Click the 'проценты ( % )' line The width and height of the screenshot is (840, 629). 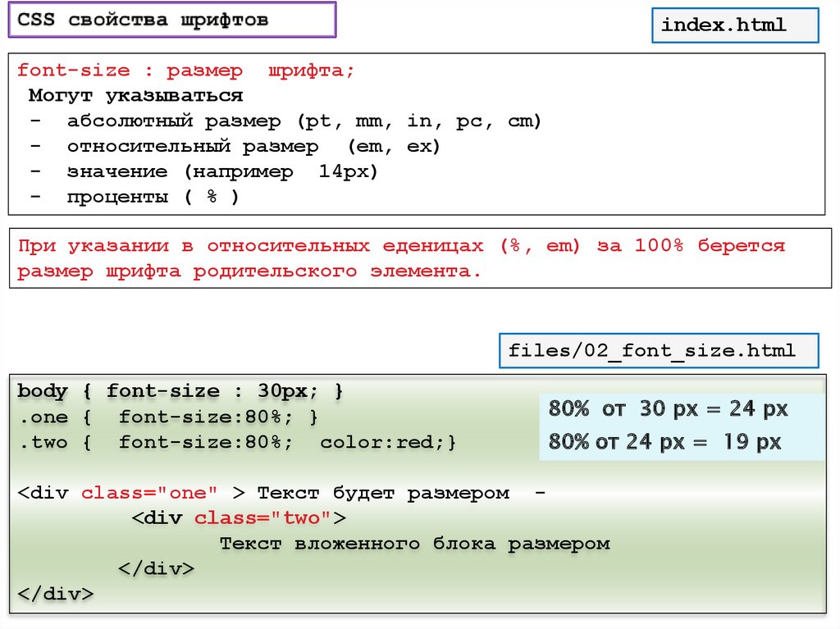pyautogui.click(x=153, y=197)
